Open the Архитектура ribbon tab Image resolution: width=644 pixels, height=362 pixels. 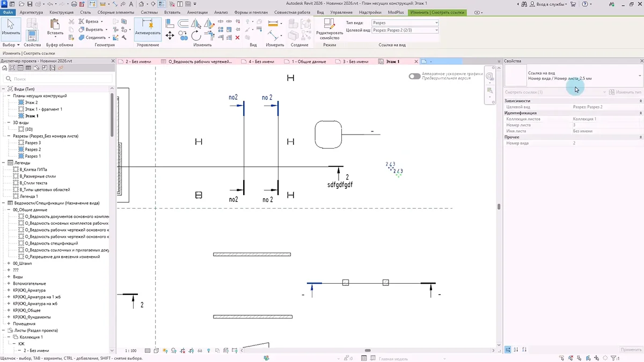(x=31, y=12)
